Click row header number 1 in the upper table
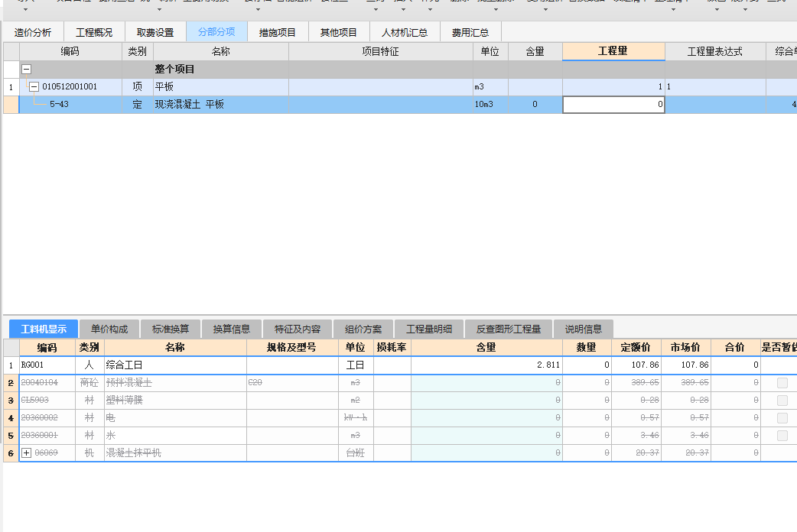This screenshot has height=532, width=797. point(11,87)
